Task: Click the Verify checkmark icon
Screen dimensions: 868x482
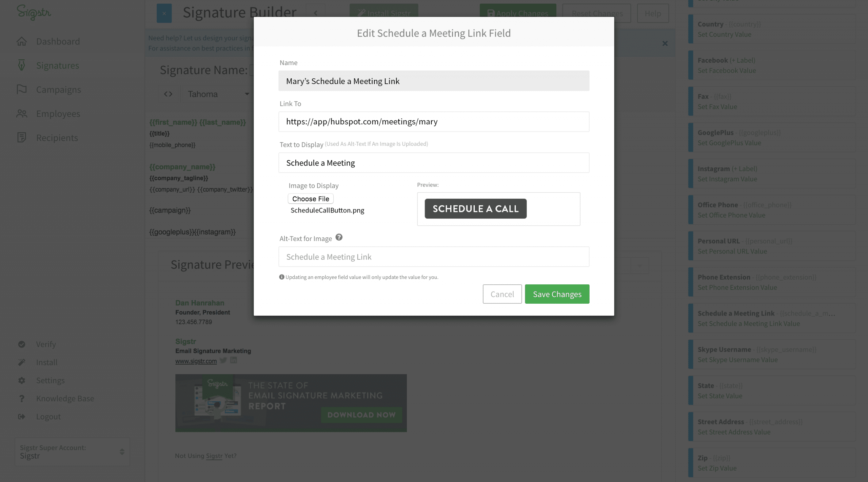Action: [22, 344]
